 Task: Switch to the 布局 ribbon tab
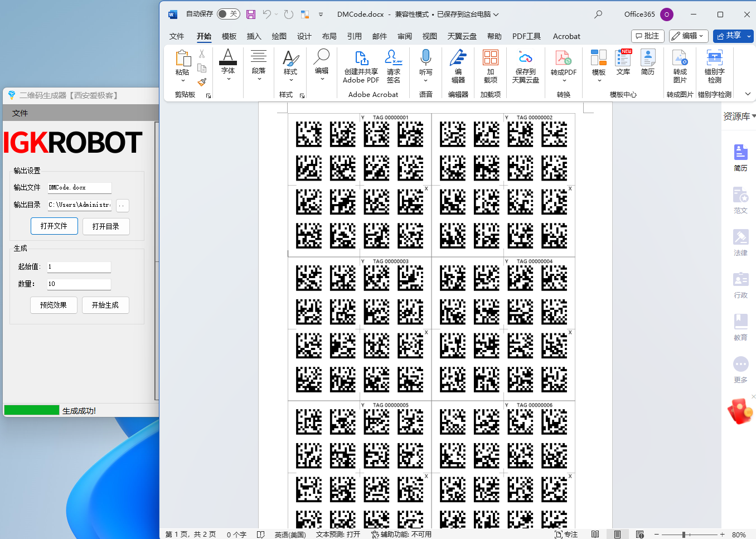tap(329, 36)
